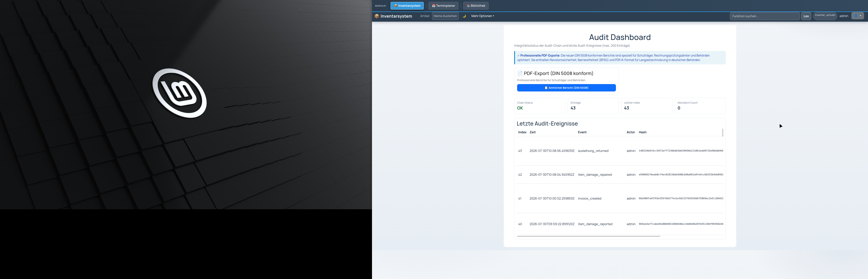Click the Inventarsystem box logo icon
The height and width of the screenshot is (279, 868).
pyautogui.click(x=377, y=16)
